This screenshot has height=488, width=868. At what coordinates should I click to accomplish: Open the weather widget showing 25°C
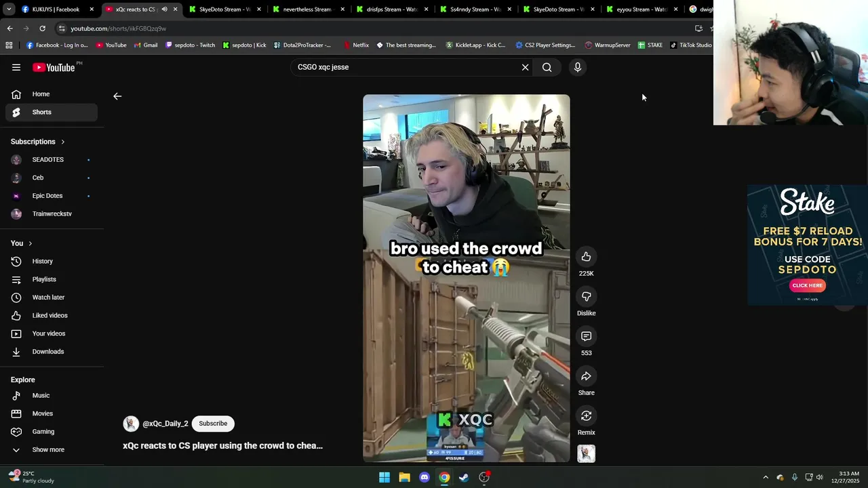click(31, 477)
